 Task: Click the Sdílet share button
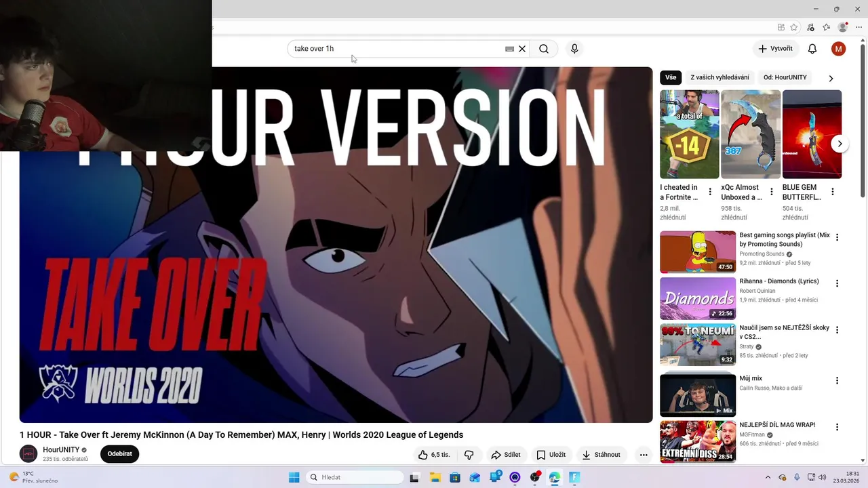click(506, 455)
